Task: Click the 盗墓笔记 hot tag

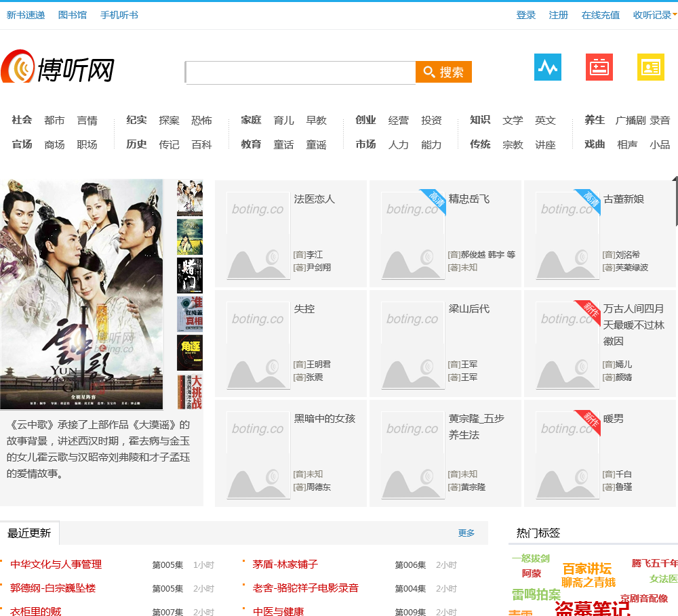Action: (x=593, y=609)
